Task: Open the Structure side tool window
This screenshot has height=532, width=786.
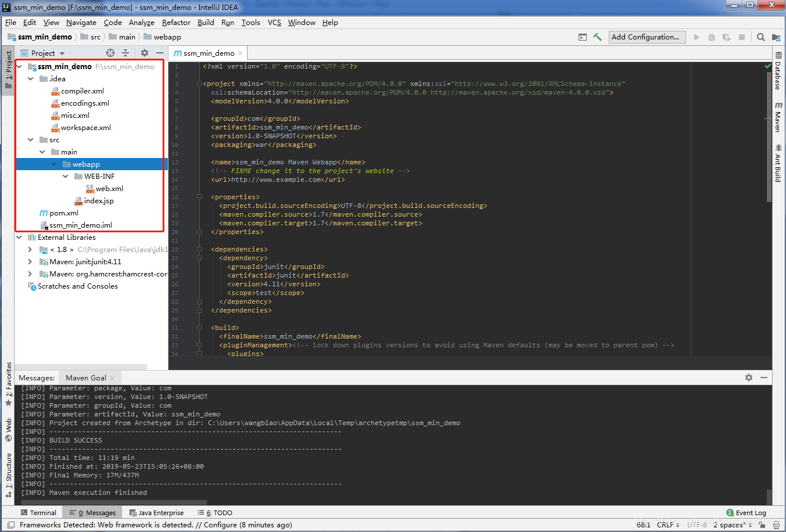Action: coord(8,475)
